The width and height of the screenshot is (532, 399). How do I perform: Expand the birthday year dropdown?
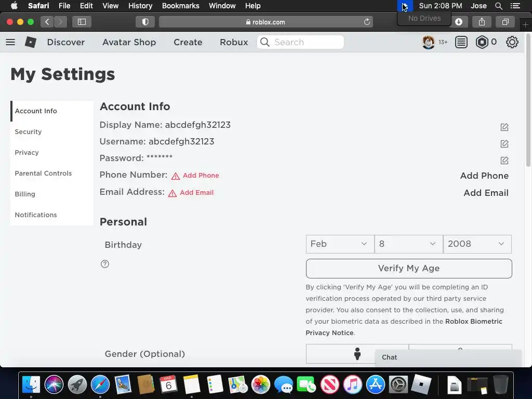point(477,244)
